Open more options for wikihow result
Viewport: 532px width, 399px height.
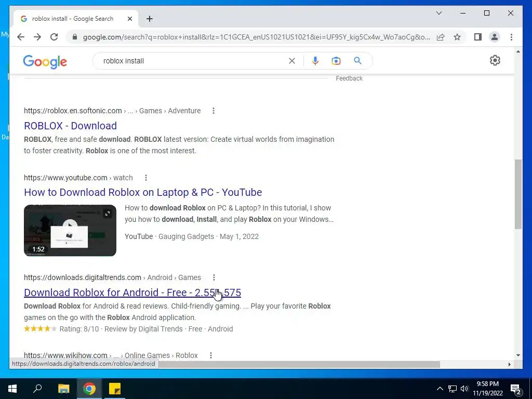coord(211,355)
